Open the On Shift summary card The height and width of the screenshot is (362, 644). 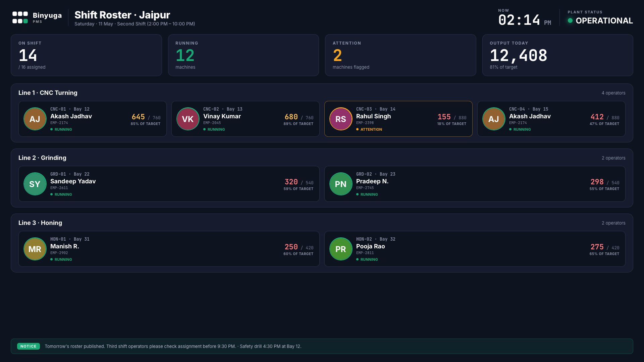coord(86,55)
